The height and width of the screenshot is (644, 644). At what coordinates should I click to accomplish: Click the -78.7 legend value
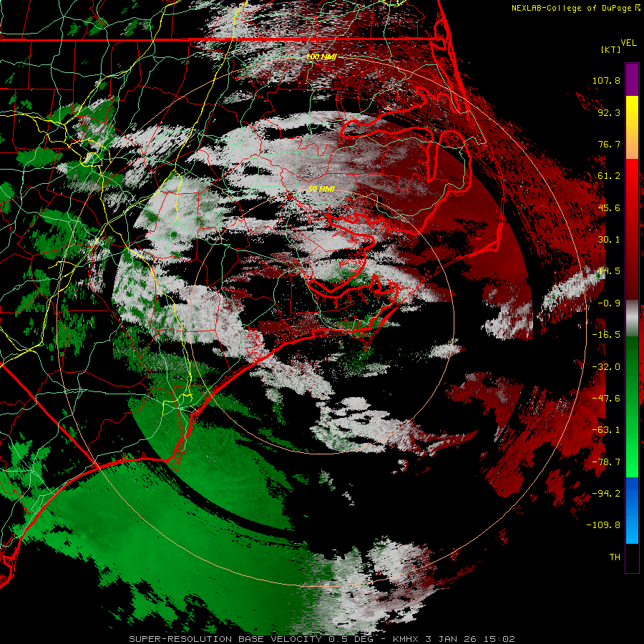click(x=606, y=462)
